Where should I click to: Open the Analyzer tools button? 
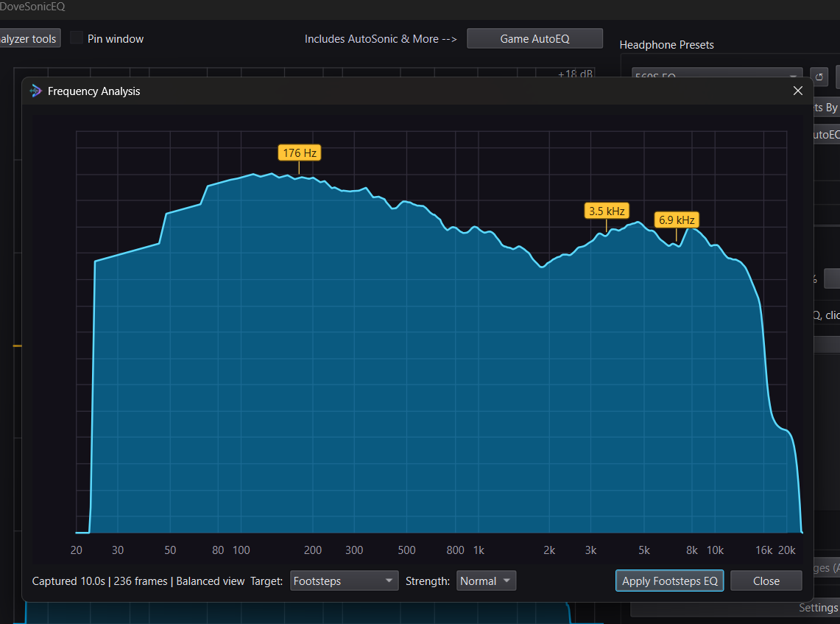[x=29, y=38]
